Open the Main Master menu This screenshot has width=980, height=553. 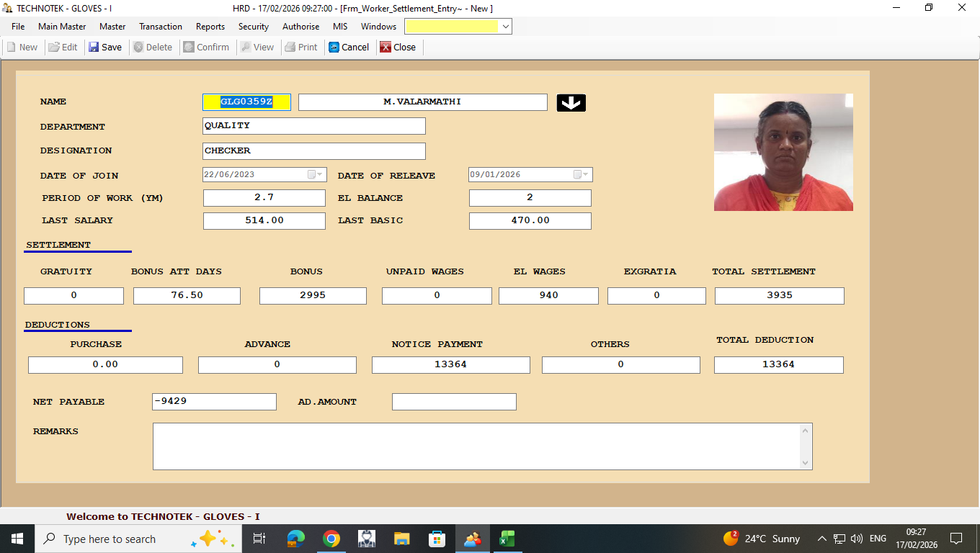(x=62, y=27)
